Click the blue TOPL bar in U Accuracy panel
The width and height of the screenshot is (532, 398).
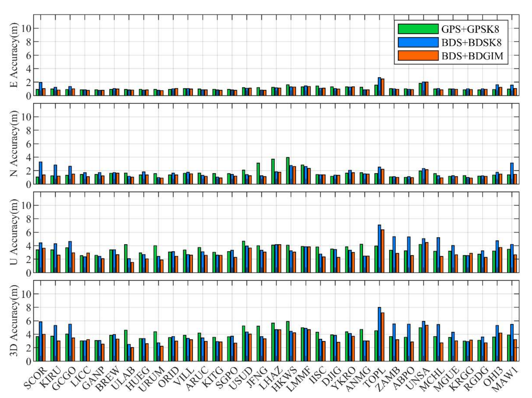380,248
